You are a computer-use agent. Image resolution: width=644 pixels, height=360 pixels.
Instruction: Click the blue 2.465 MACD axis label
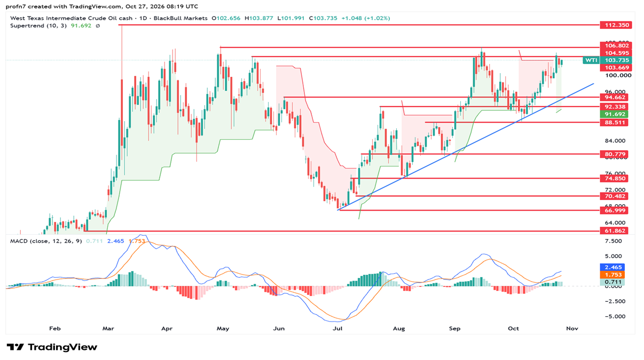point(611,267)
